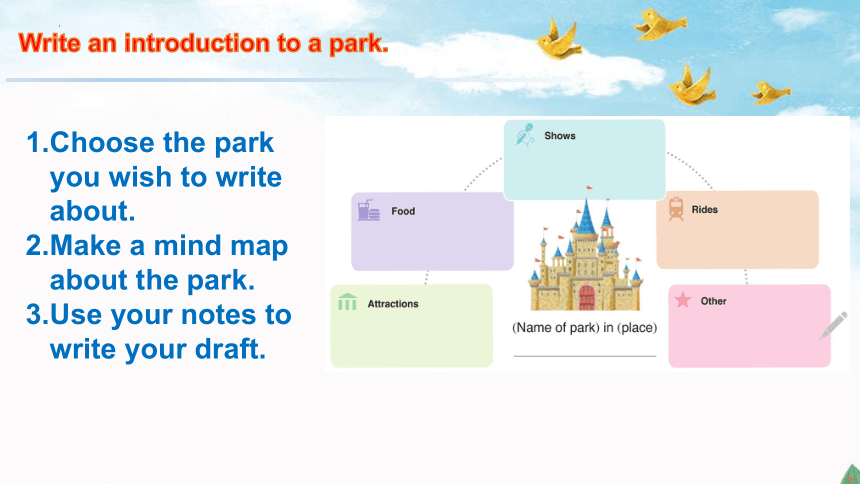Click the drink and burger Food icon
Screen dimensions: 860x484
click(x=369, y=210)
